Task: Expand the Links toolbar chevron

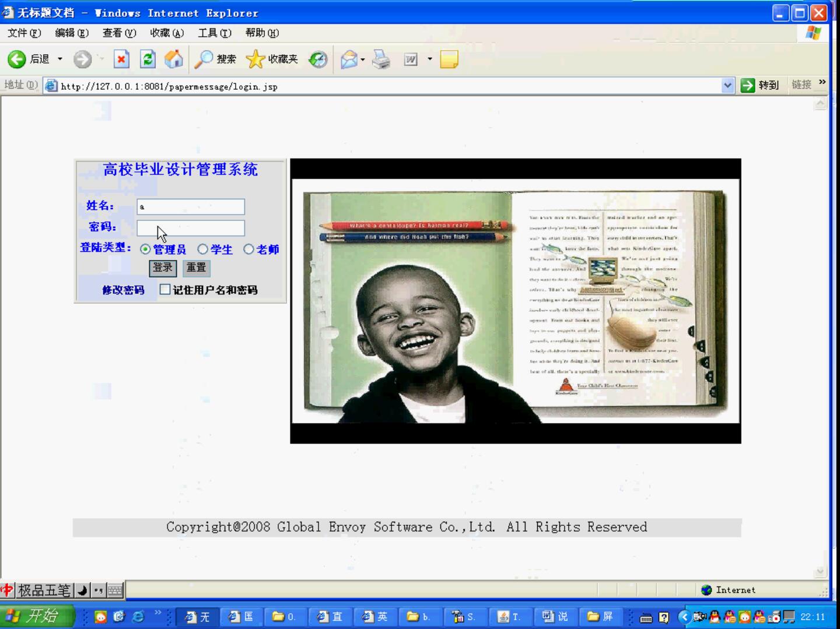Action: coord(822,82)
